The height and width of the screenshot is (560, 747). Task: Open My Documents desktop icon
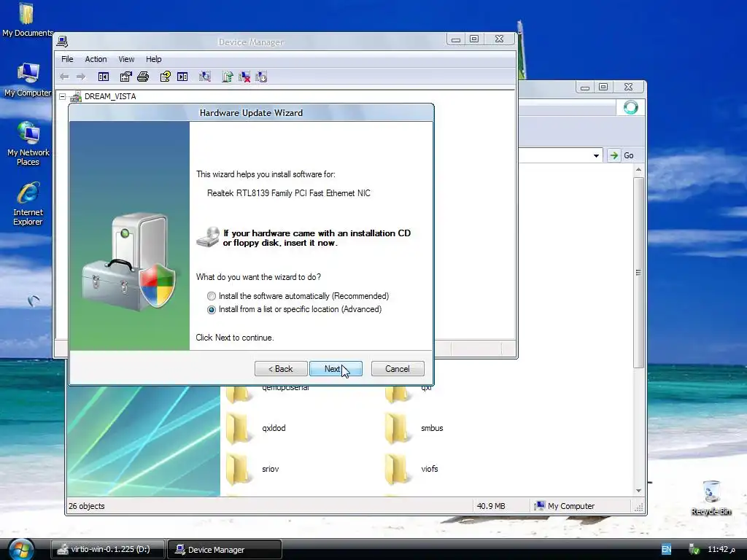27,20
